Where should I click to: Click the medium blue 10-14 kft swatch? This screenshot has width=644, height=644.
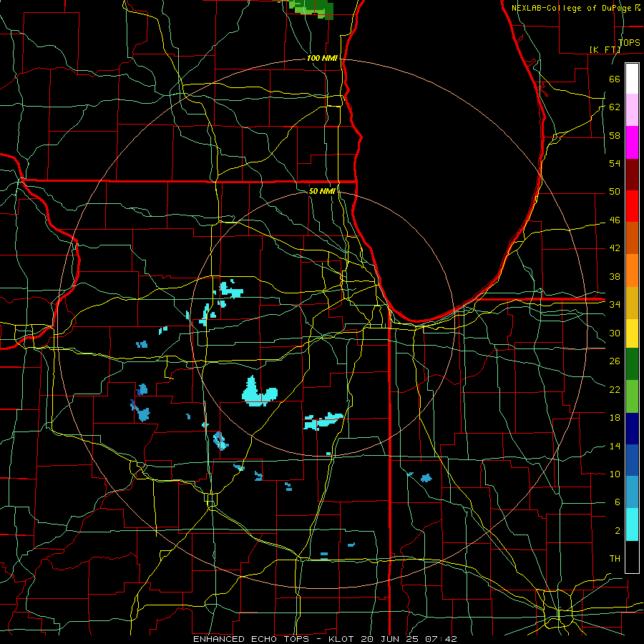[632, 460]
